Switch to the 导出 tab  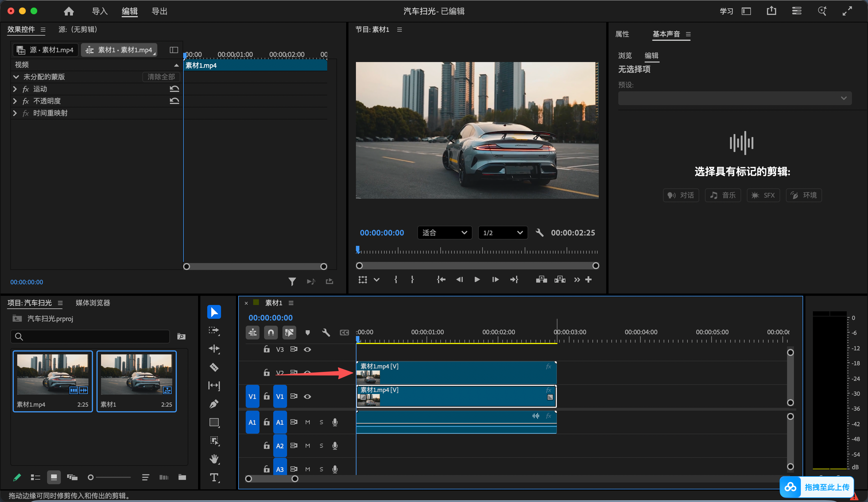coord(160,11)
